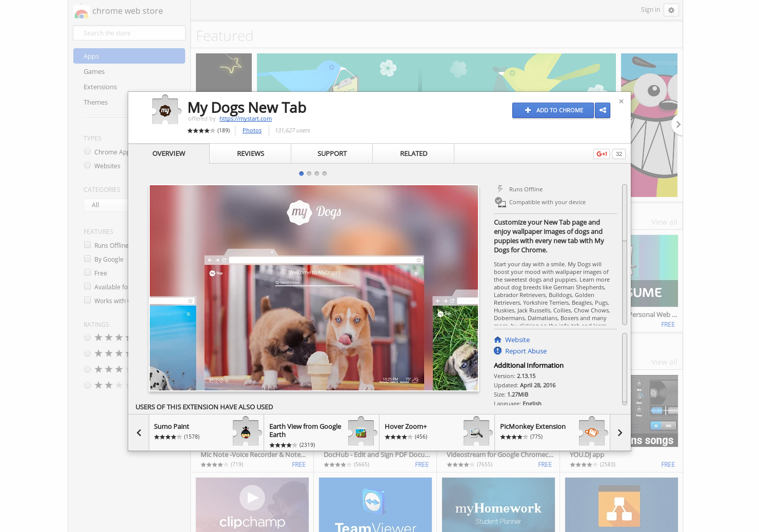The height and width of the screenshot is (532, 759).
Task: Toggle the Available for filter checkbox
Action: [87, 286]
